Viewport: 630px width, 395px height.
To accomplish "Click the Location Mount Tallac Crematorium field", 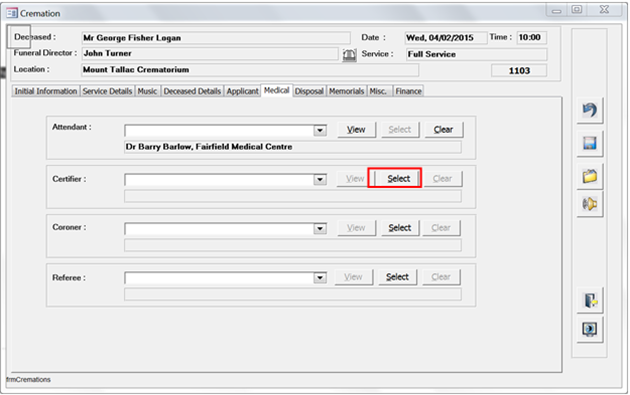I will click(x=250, y=70).
